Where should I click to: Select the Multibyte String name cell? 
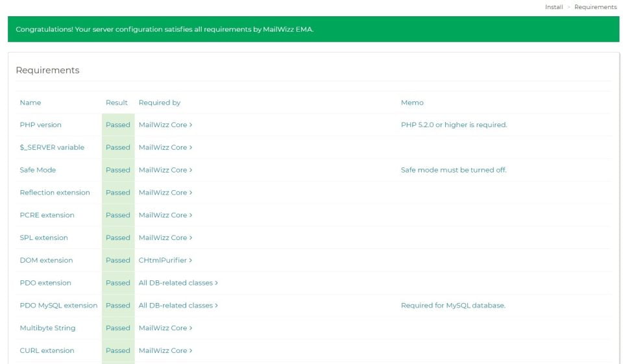pyautogui.click(x=47, y=328)
